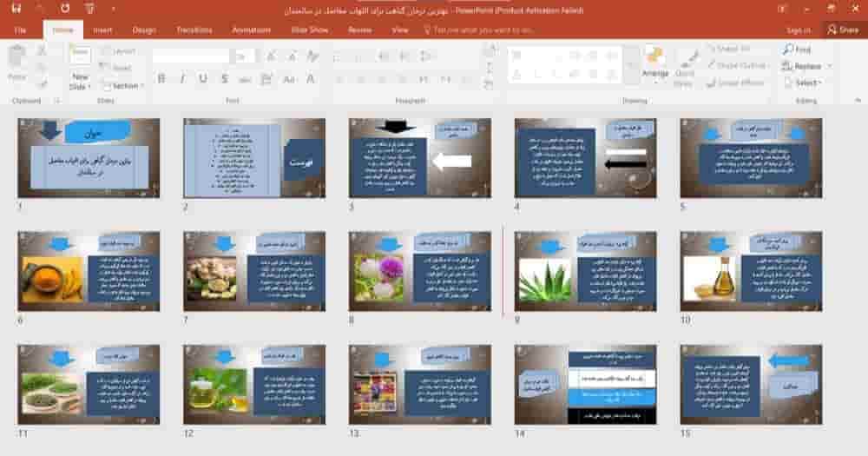
Task: Click the Redo icon in the quick access toolbar
Action: [65, 9]
